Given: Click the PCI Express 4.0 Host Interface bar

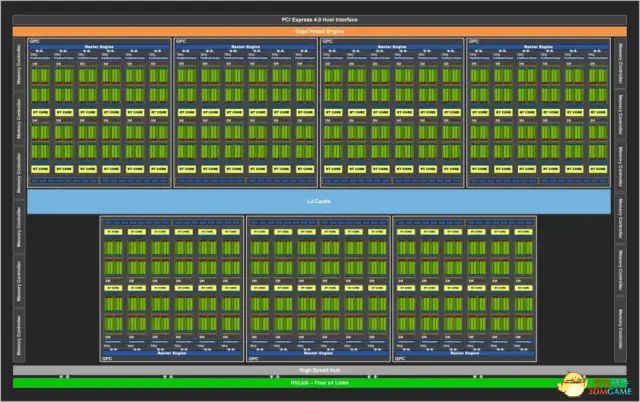Looking at the screenshot, I should tap(320, 20).
